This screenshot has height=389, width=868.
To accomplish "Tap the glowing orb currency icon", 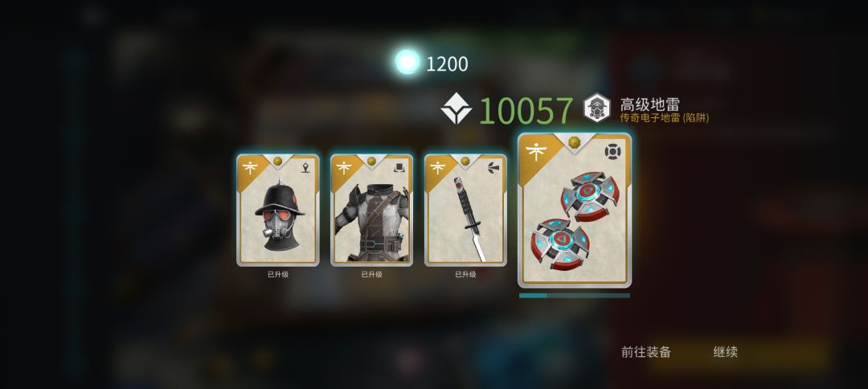I will click(407, 62).
